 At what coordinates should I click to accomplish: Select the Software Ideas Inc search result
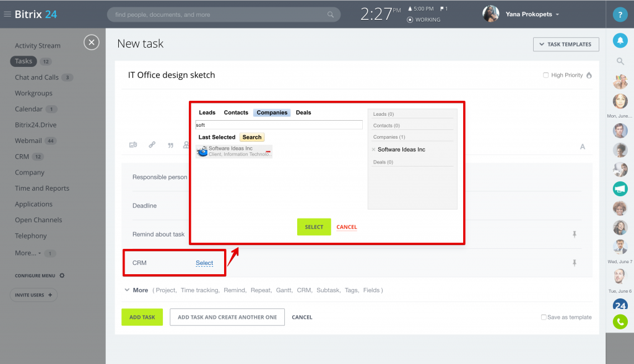coord(234,151)
